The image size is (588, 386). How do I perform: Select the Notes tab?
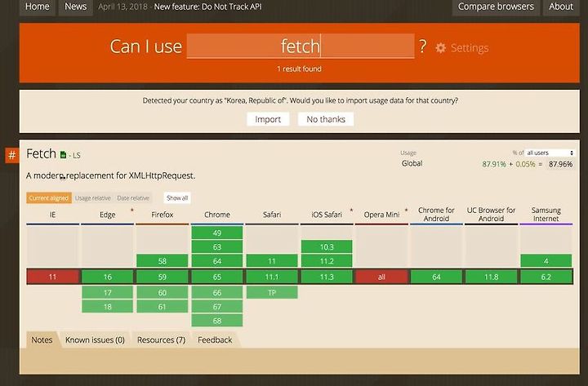[x=42, y=340]
